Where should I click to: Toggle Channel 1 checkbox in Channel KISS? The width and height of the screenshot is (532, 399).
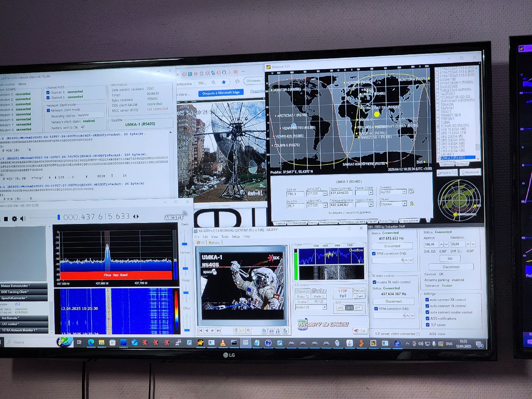point(48,92)
